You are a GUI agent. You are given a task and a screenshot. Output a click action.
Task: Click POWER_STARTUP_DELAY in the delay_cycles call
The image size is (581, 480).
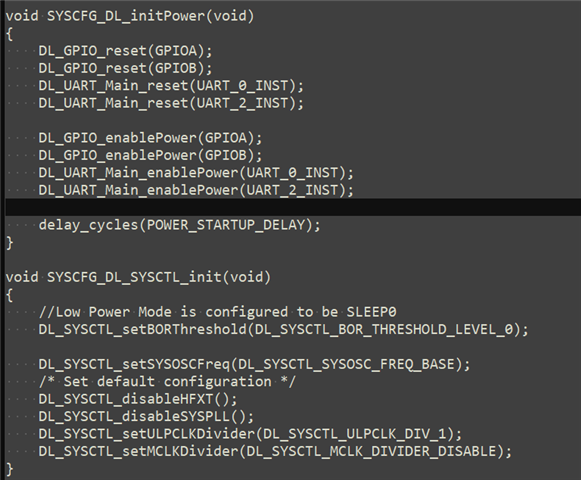[226, 225]
